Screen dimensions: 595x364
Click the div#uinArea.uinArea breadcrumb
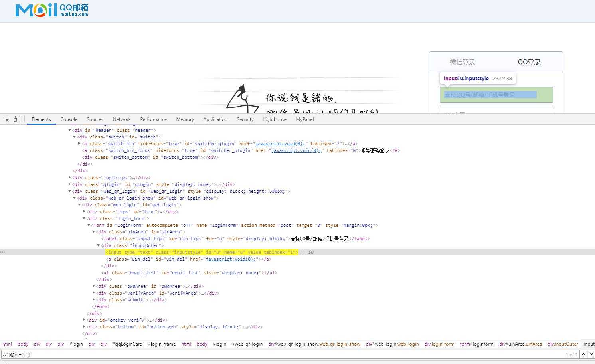point(520,344)
